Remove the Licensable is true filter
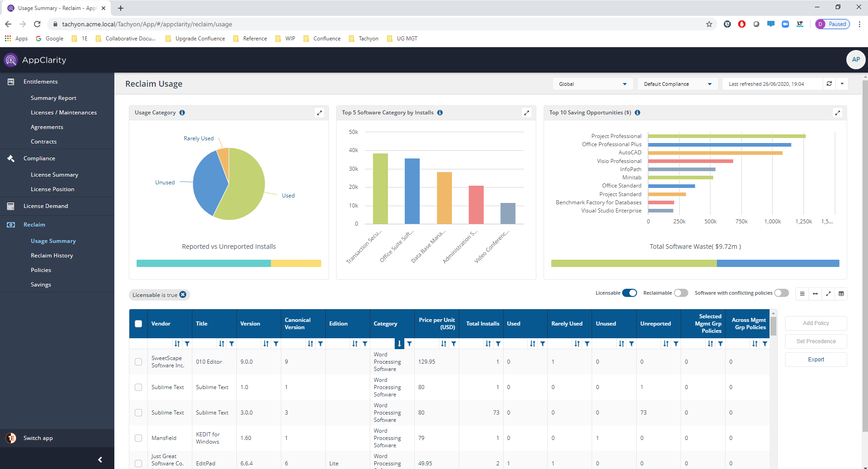This screenshot has height=469, width=868. tap(183, 295)
